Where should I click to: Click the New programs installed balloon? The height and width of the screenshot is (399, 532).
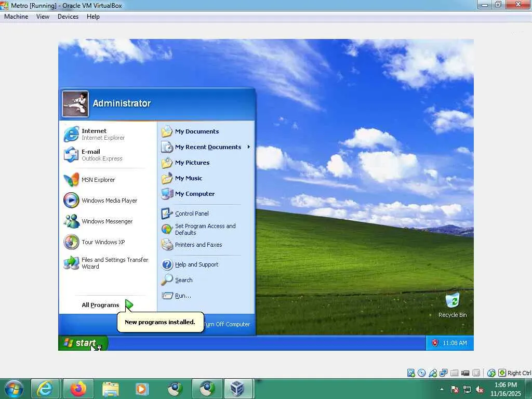point(160,322)
